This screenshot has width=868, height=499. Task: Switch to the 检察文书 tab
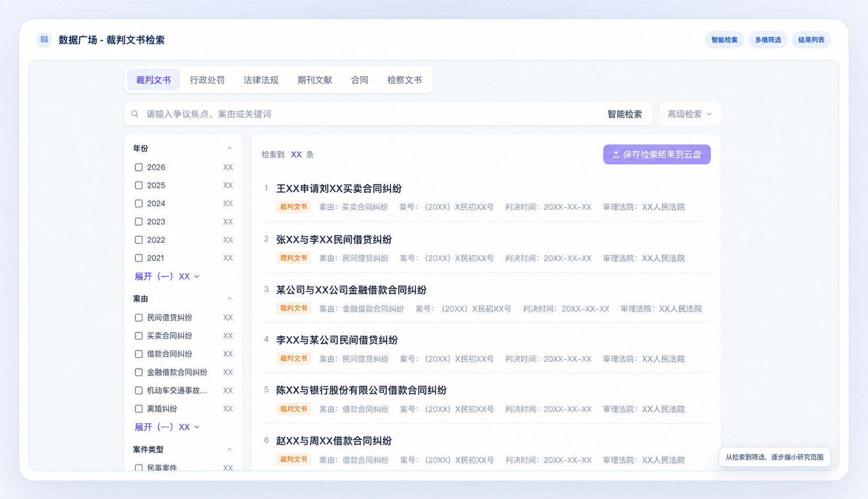(x=405, y=80)
